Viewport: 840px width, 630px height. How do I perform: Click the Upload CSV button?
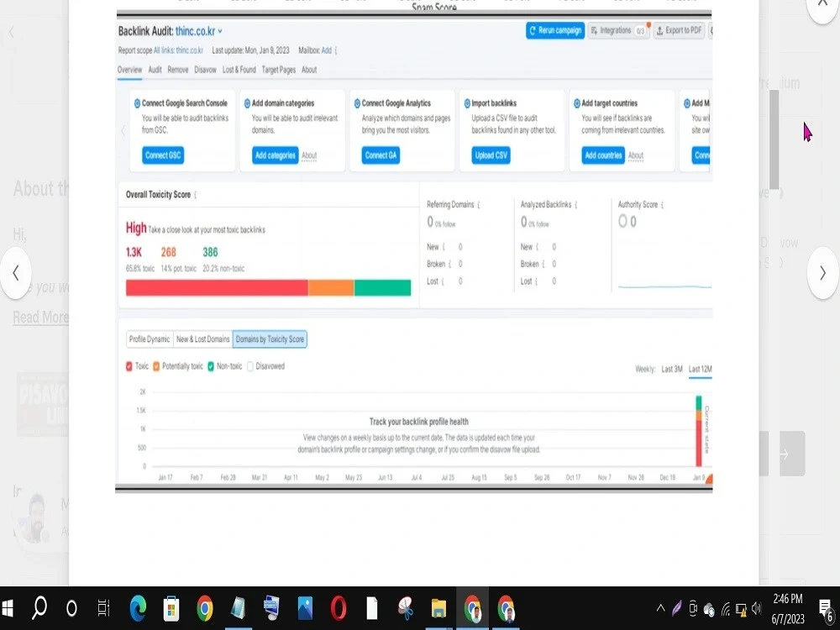[491, 155]
